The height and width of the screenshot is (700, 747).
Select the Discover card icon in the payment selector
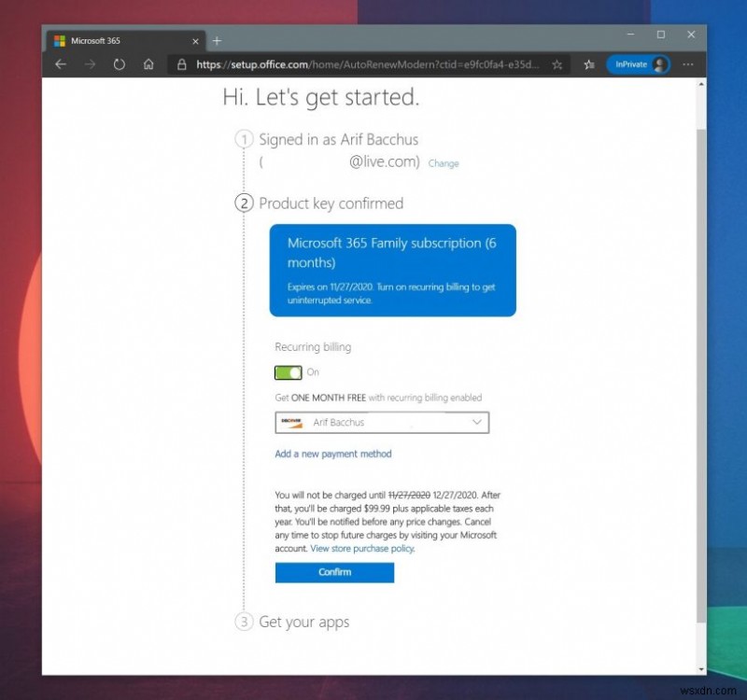[291, 422]
